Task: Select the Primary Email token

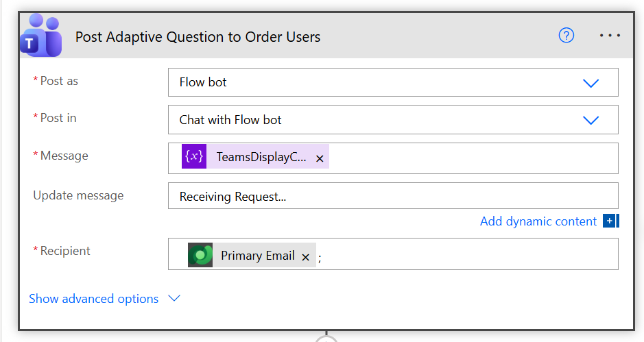Action: tap(257, 256)
